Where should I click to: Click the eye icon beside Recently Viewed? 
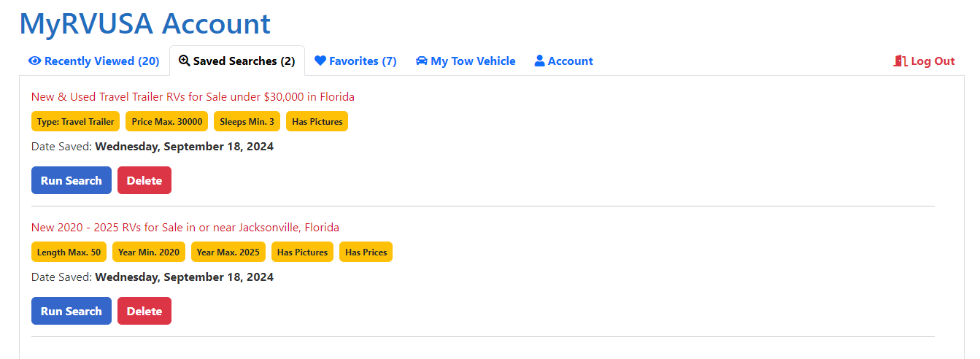tap(34, 61)
